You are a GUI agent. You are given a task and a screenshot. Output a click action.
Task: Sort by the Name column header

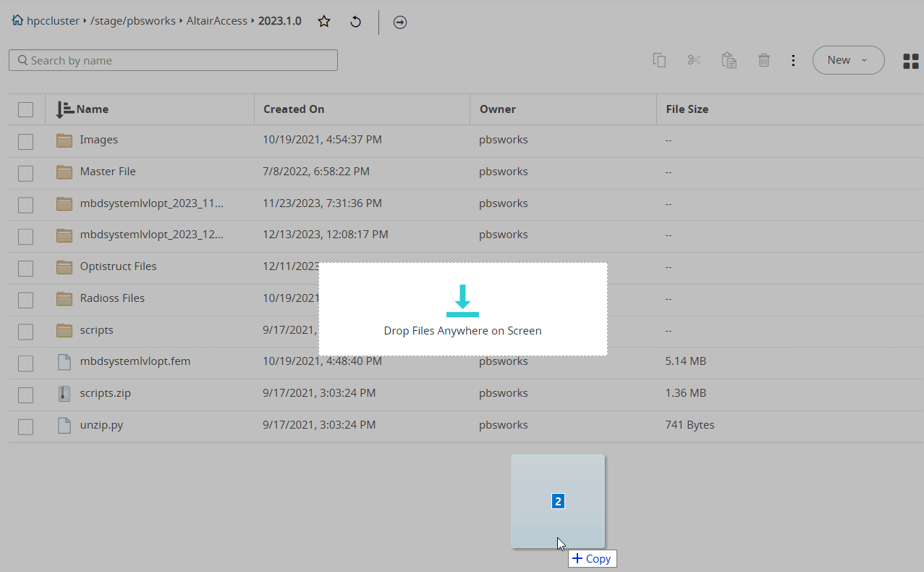(x=93, y=109)
